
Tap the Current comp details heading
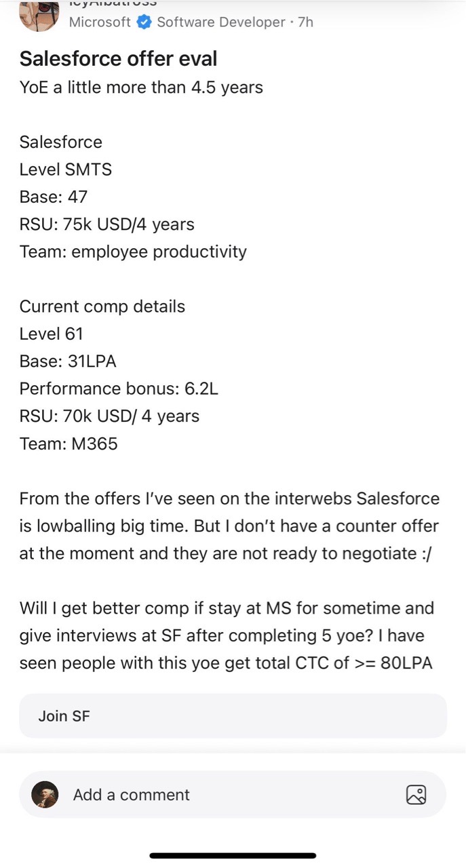(102, 307)
